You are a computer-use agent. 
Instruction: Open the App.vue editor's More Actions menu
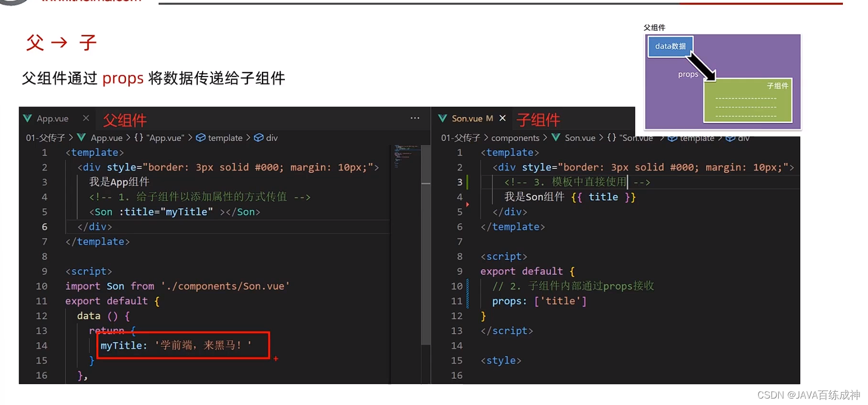tap(415, 118)
